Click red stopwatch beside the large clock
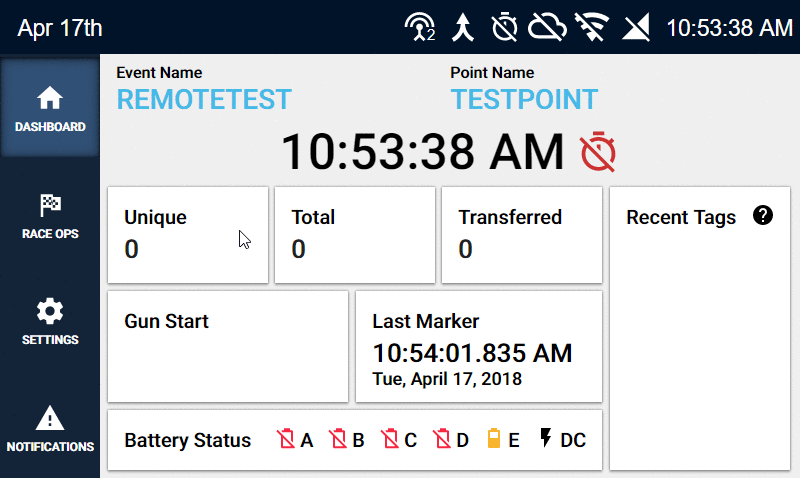The image size is (800, 478). coord(598,152)
